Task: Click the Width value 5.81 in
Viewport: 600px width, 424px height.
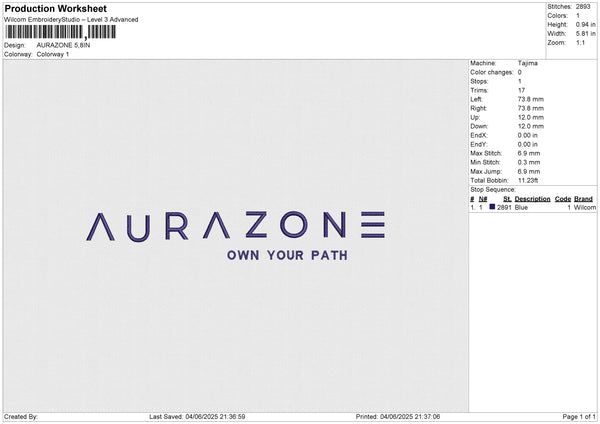Action: 585,34
